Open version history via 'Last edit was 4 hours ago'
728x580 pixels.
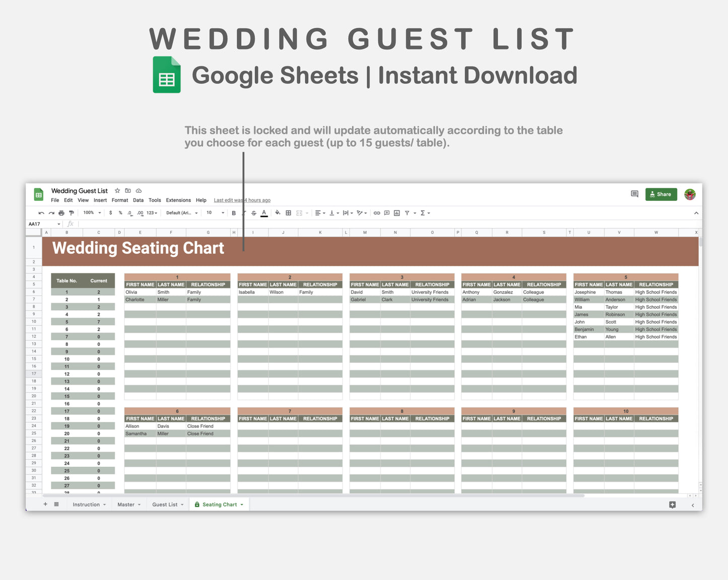[x=242, y=200]
